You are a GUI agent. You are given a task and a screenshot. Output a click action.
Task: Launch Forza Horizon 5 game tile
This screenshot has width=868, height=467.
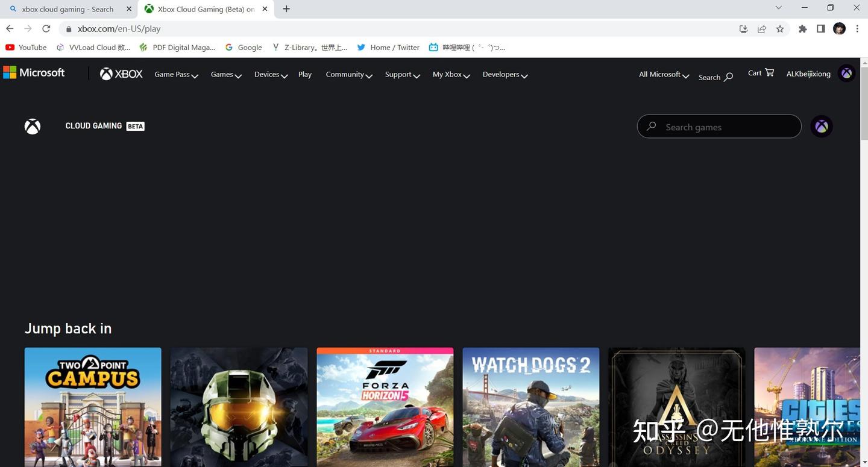pos(385,407)
